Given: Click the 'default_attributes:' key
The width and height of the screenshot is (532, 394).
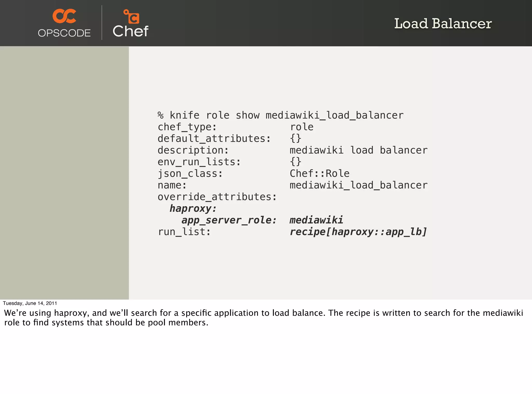Looking at the screenshot, I should 214,139.
